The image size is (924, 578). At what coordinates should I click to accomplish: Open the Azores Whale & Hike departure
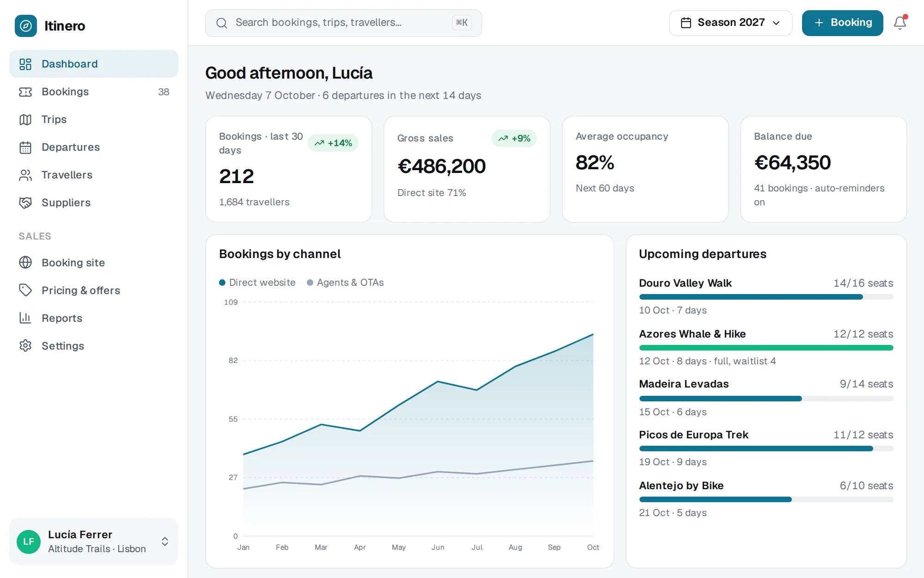coord(692,334)
